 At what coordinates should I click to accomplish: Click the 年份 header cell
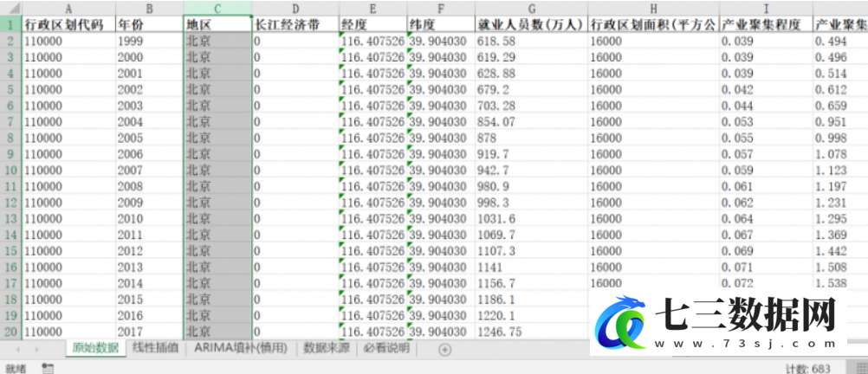(x=150, y=25)
